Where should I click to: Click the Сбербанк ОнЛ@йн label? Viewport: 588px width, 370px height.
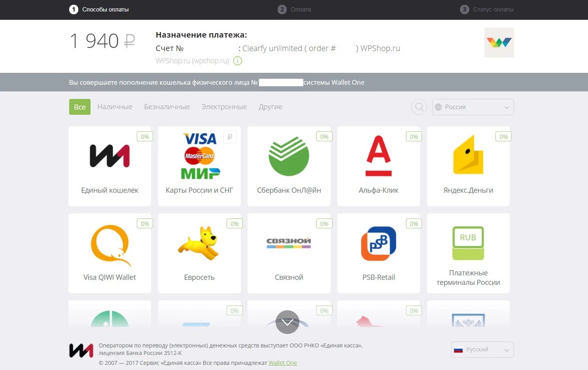tap(289, 190)
